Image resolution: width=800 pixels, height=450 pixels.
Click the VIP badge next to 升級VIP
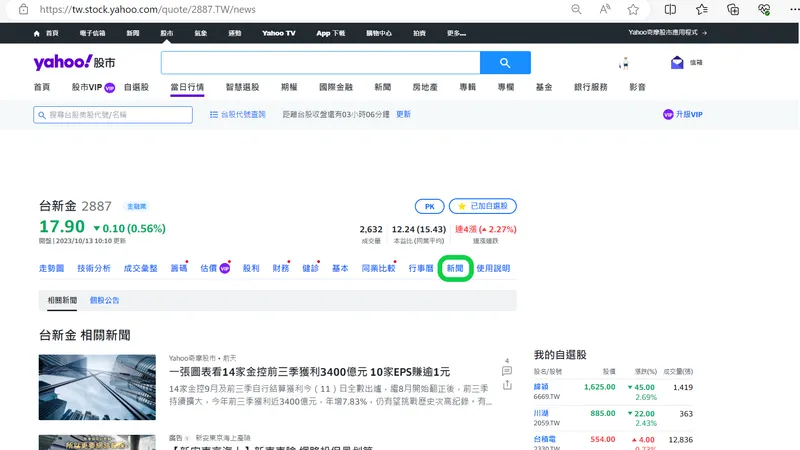668,114
